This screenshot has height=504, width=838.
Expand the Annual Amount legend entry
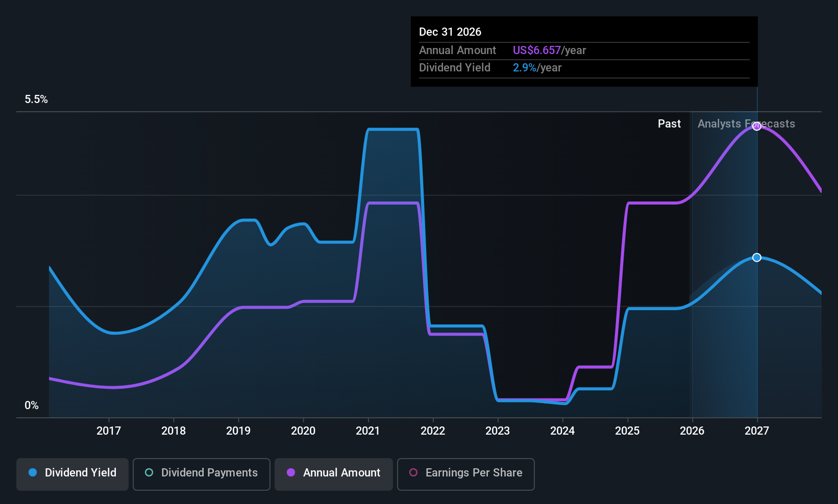tap(333, 474)
